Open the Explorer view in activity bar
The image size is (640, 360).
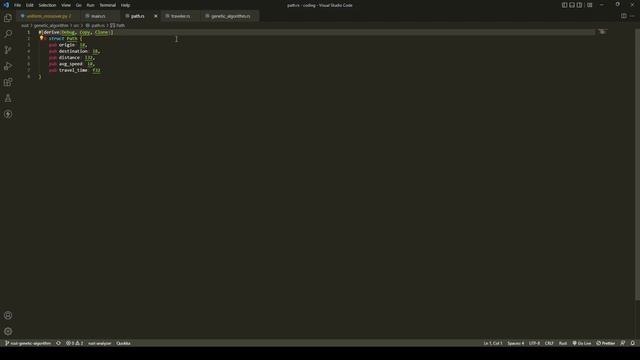[8, 18]
